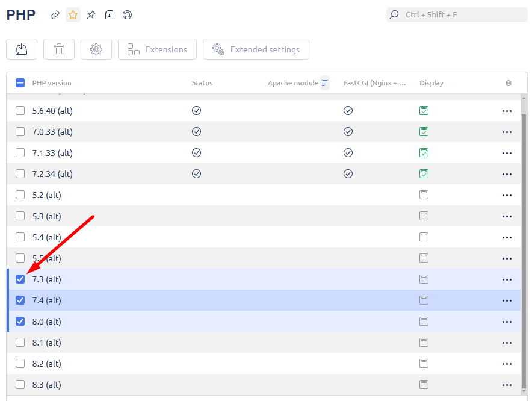Screen dimensions: 532x401
Task: Untick the 8.0 (alt) checkbox
Action: click(x=20, y=321)
